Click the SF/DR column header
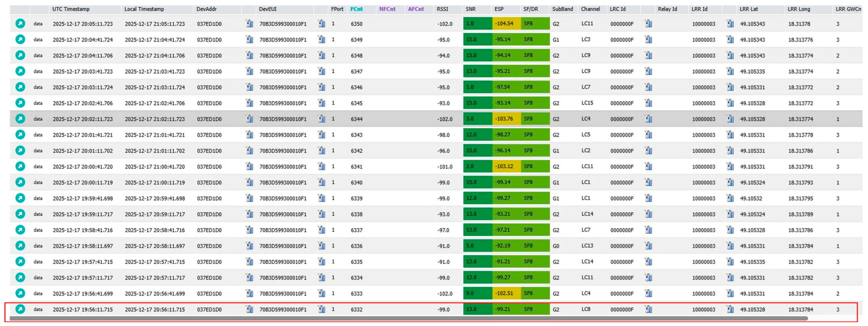The image size is (868, 326). (x=531, y=9)
